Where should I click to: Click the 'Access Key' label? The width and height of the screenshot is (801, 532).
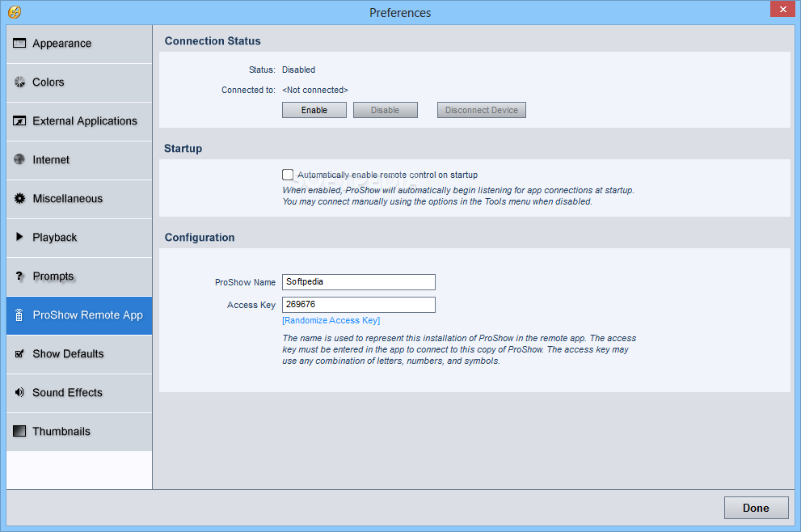[x=251, y=305]
